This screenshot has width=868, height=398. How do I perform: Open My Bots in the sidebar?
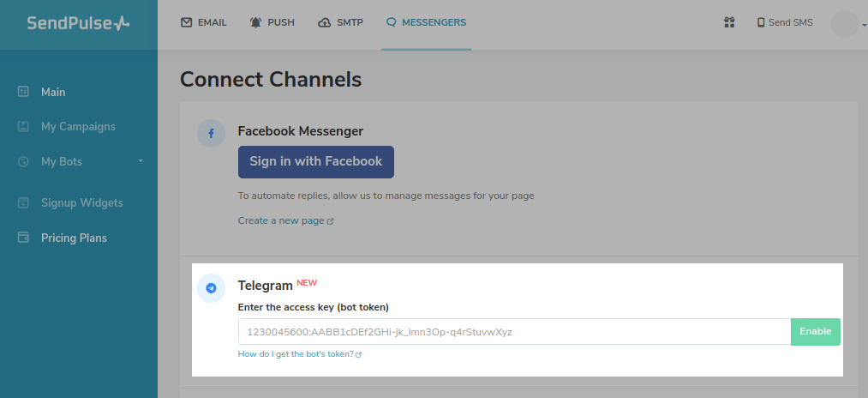pyautogui.click(x=62, y=162)
